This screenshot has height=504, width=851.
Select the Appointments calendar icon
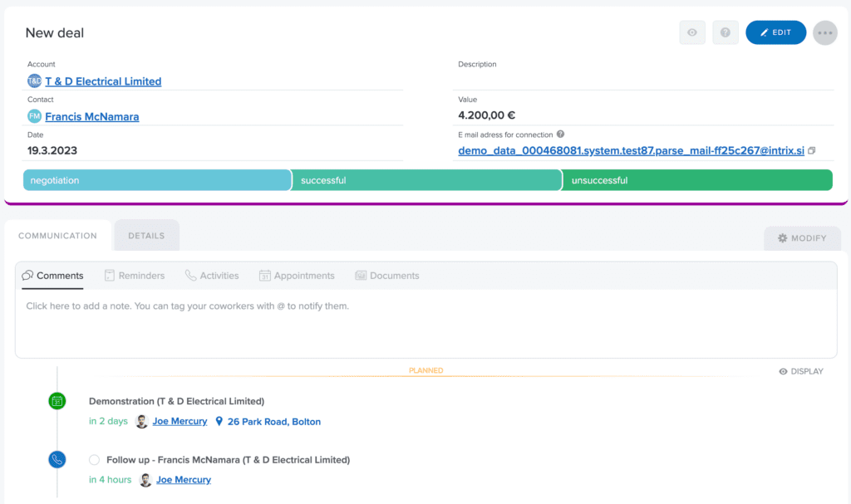267,275
